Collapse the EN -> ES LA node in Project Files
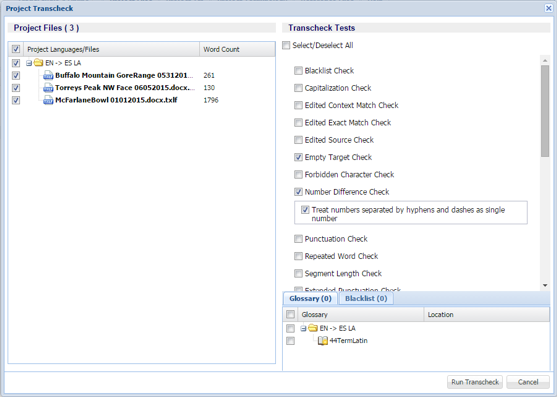 point(29,63)
